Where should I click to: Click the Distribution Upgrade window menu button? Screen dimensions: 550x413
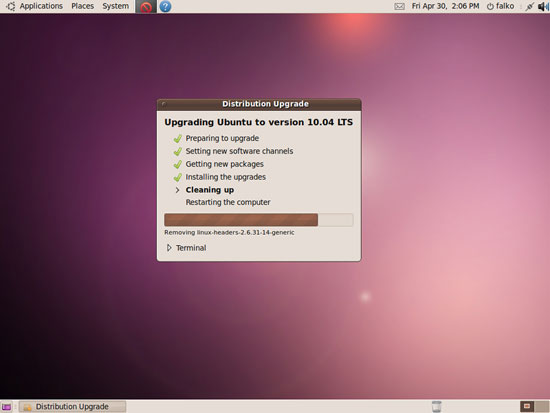164,104
